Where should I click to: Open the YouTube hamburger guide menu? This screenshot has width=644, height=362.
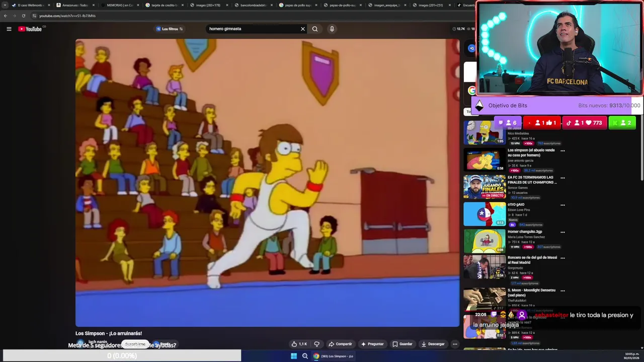point(9,29)
